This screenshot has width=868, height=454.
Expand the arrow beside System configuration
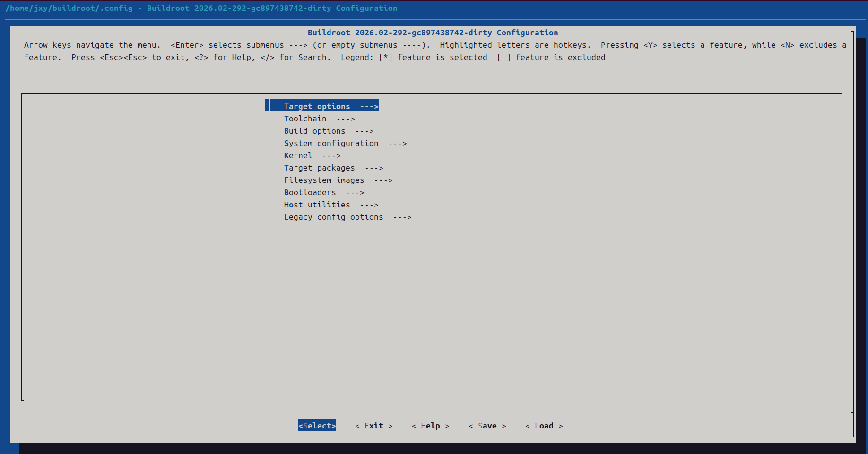(398, 143)
